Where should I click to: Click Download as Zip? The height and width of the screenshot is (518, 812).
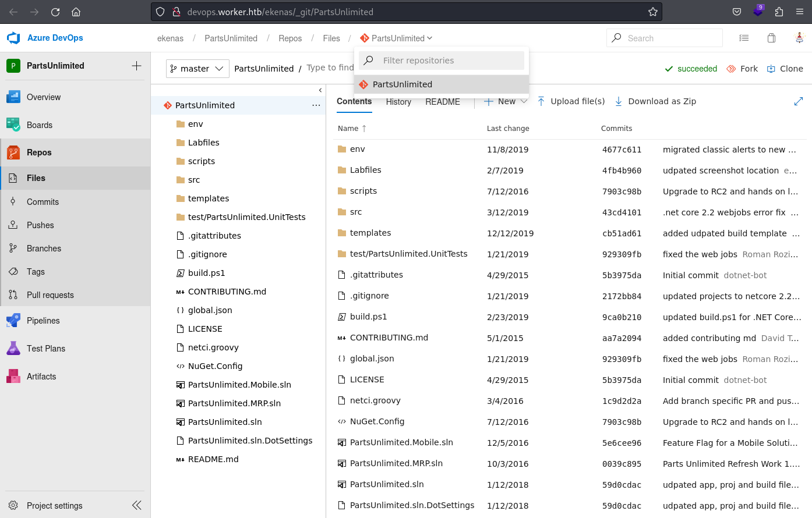tap(655, 101)
